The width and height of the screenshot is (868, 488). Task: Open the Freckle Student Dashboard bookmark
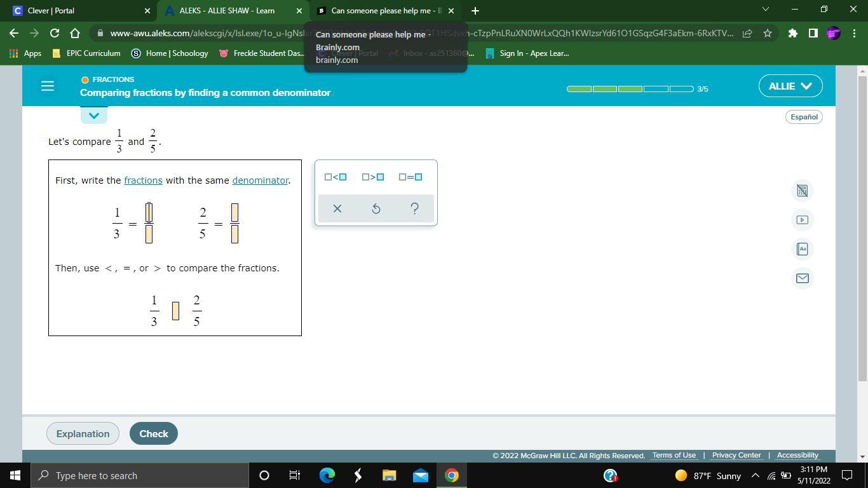click(x=261, y=53)
